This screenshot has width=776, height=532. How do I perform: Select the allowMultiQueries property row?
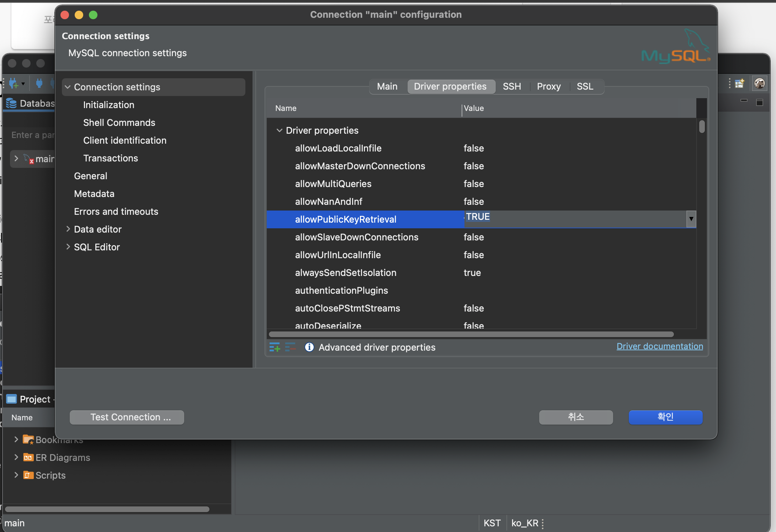click(333, 184)
